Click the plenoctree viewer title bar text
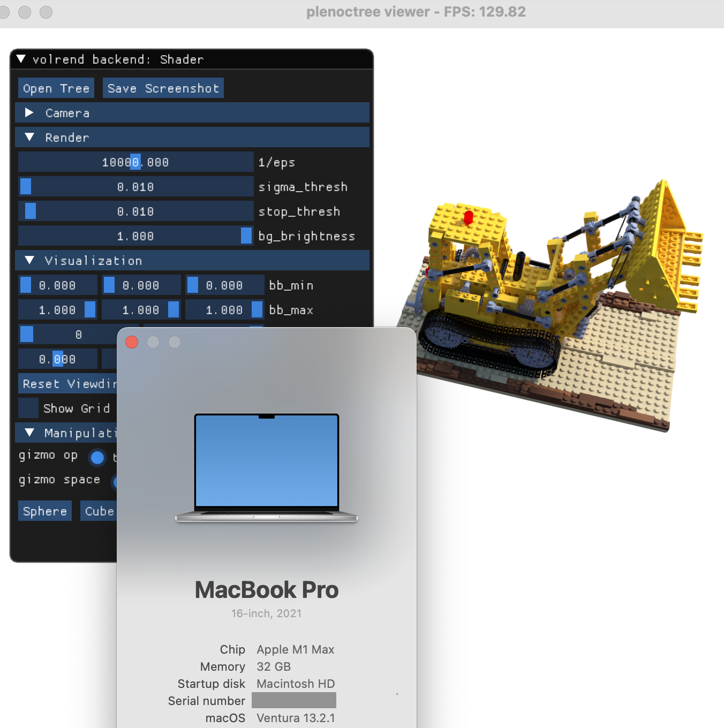The width and height of the screenshot is (724, 728). pos(416,12)
